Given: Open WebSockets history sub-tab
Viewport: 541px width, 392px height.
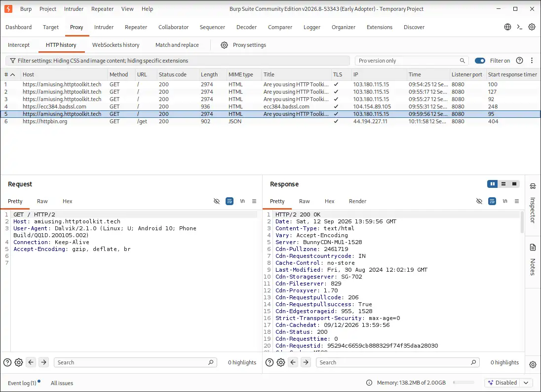Looking at the screenshot, I should point(116,45).
